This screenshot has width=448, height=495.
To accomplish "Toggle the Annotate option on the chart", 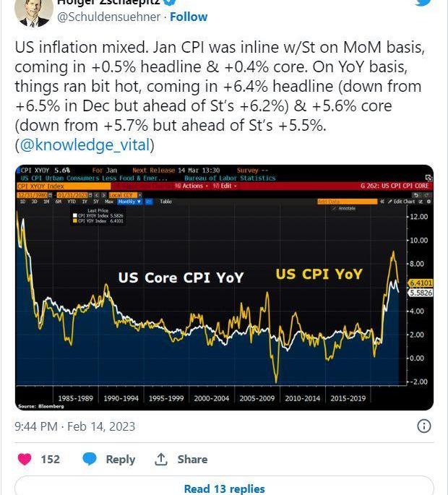I will [x=344, y=208].
